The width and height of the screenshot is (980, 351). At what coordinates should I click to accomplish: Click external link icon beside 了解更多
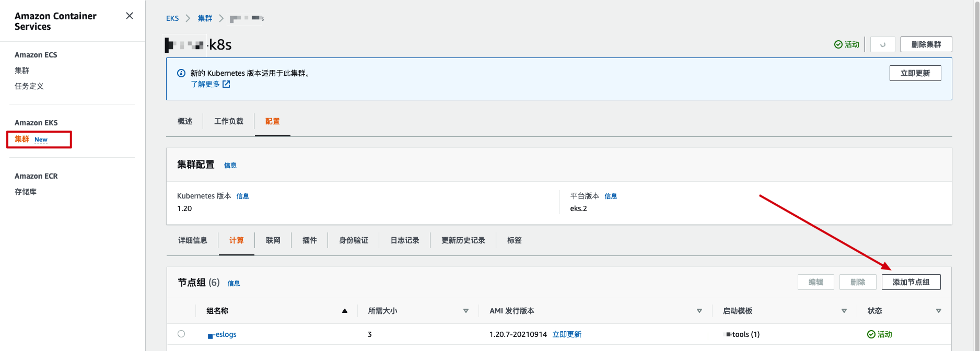click(x=226, y=84)
